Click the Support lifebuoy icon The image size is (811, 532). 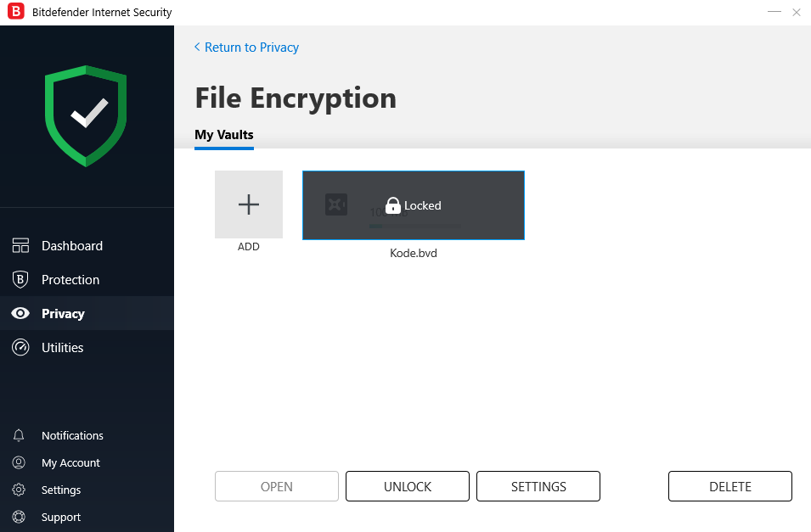click(19, 517)
